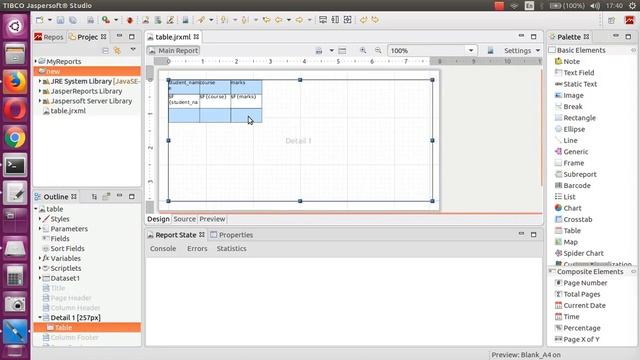Switch to the Source tab

184,219
